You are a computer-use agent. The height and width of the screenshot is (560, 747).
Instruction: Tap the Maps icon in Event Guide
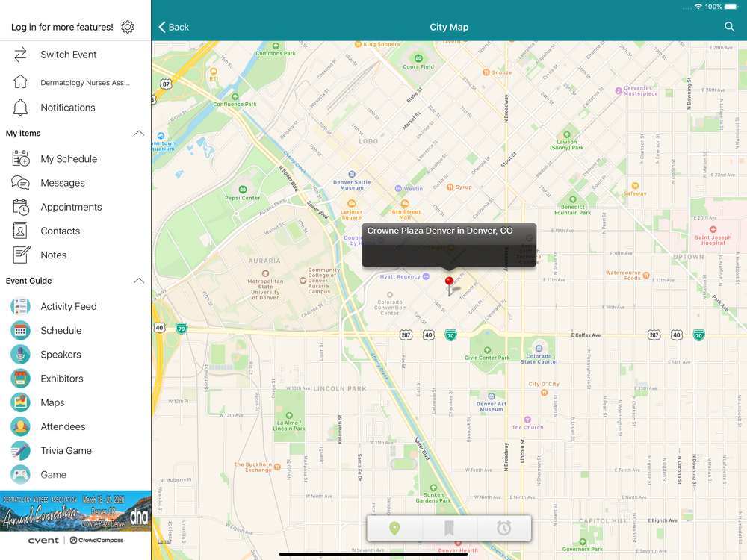pyautogui.click(x=20, y=402)
